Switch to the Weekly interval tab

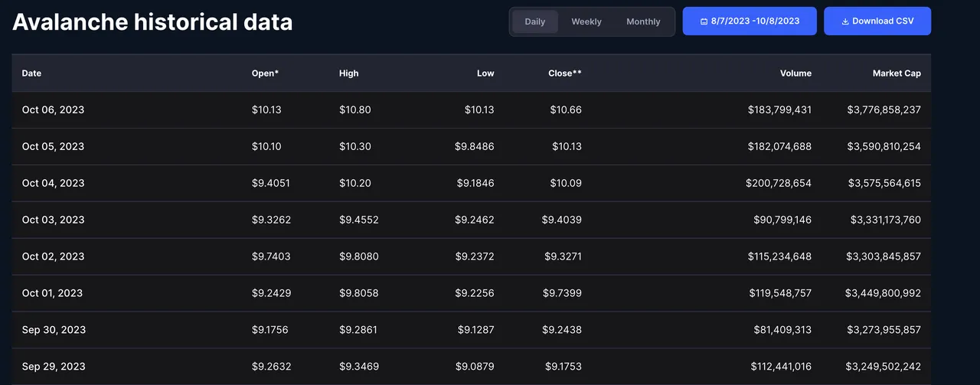(x=586, y=21)
